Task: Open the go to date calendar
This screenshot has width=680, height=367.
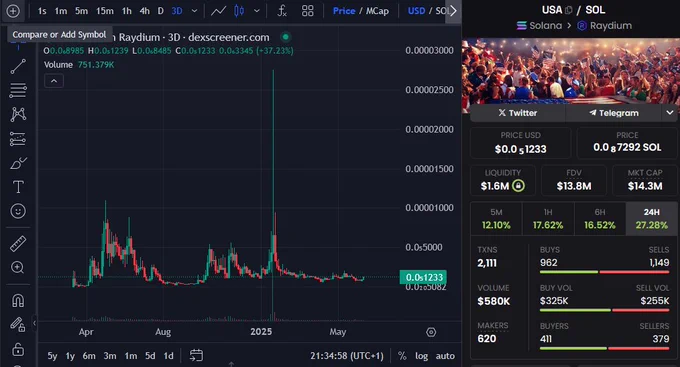Action: 196,356
